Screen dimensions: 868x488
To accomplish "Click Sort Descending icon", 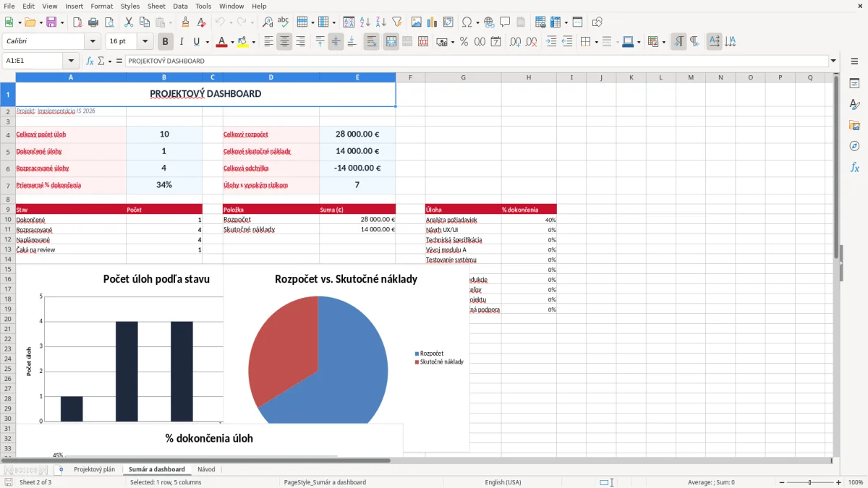I will tap(381, 22).
